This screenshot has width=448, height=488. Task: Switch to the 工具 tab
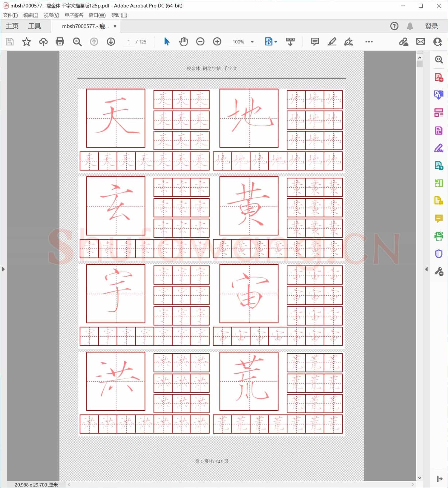[34, 26]
